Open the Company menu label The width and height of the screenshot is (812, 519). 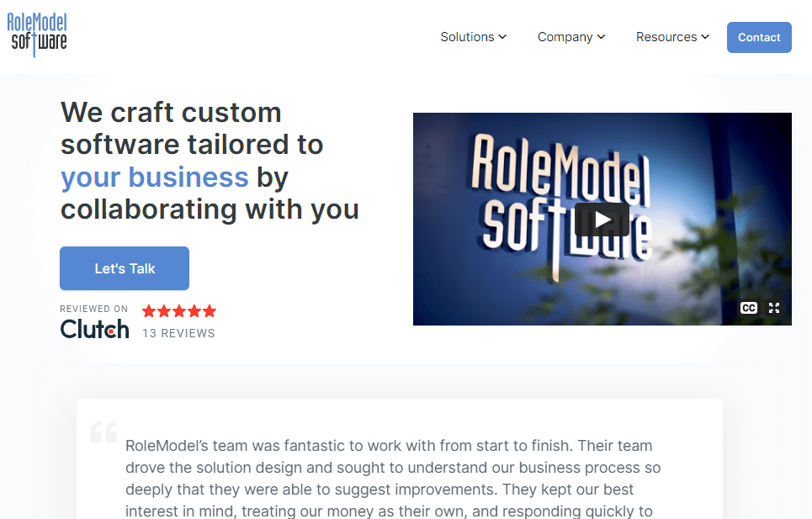pos(565,37)
